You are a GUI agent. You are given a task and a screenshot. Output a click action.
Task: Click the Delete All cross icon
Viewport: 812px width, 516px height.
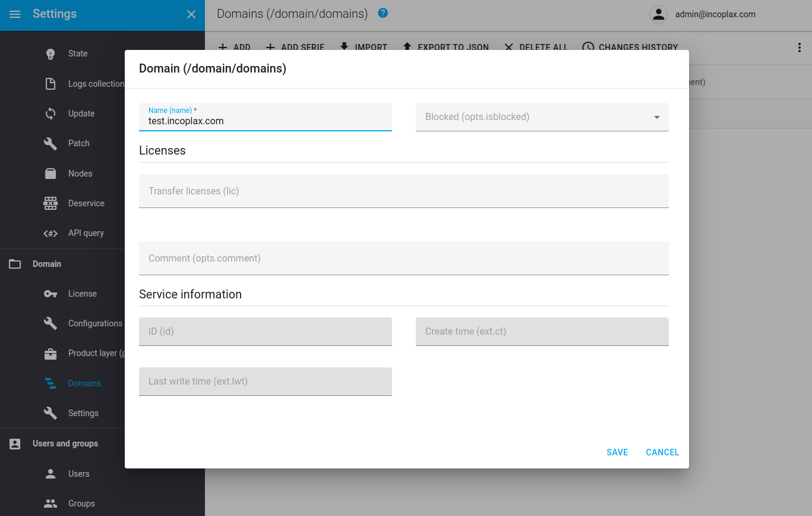(x=508, y=48)
